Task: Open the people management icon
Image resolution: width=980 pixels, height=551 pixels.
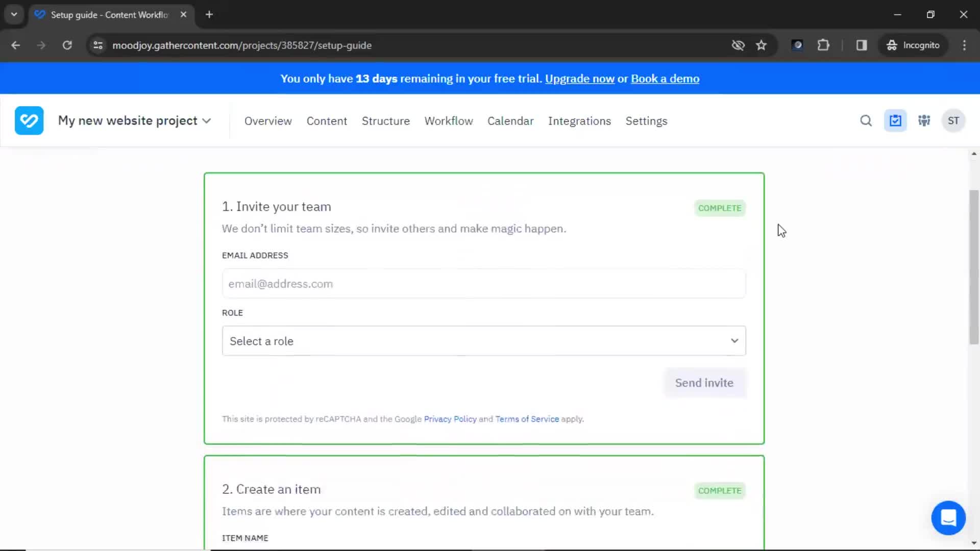Action: (924, 120)
